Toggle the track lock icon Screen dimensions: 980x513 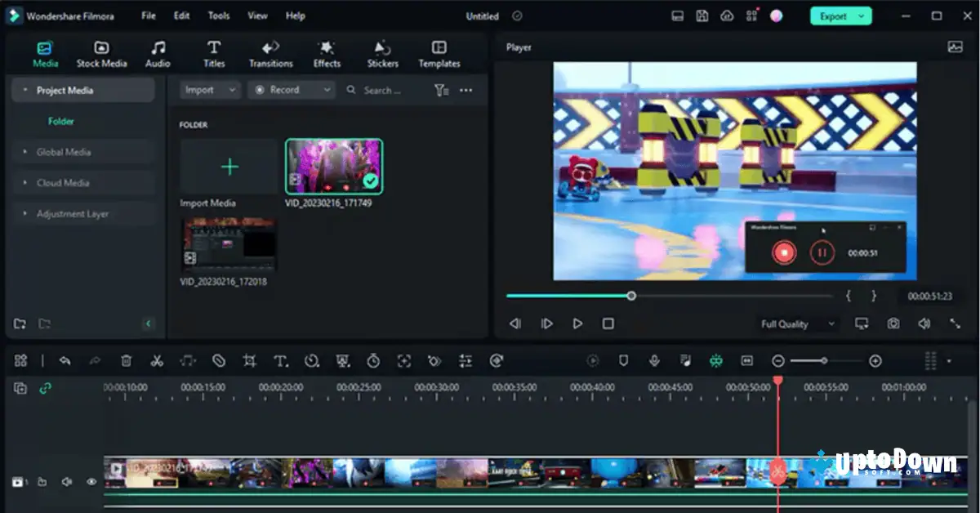pyautogui.click(x=41, y=483)
